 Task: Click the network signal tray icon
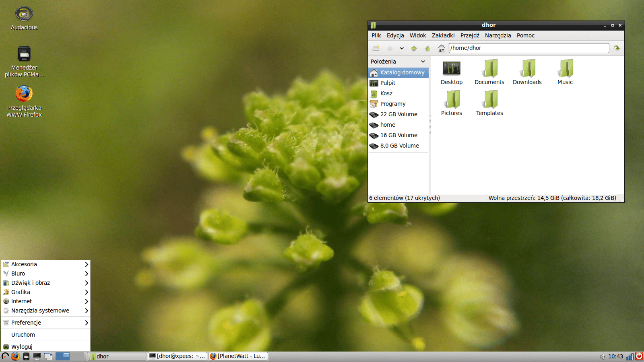click(630, 356)
